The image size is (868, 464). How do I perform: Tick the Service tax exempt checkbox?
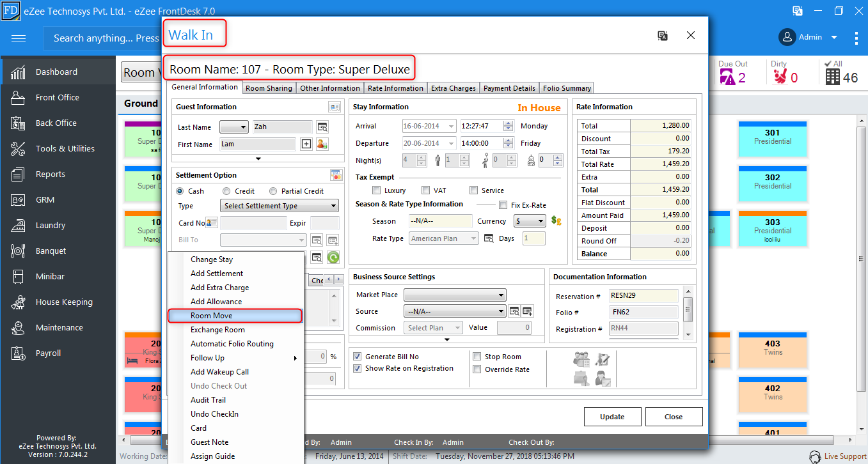coord(474,190)
